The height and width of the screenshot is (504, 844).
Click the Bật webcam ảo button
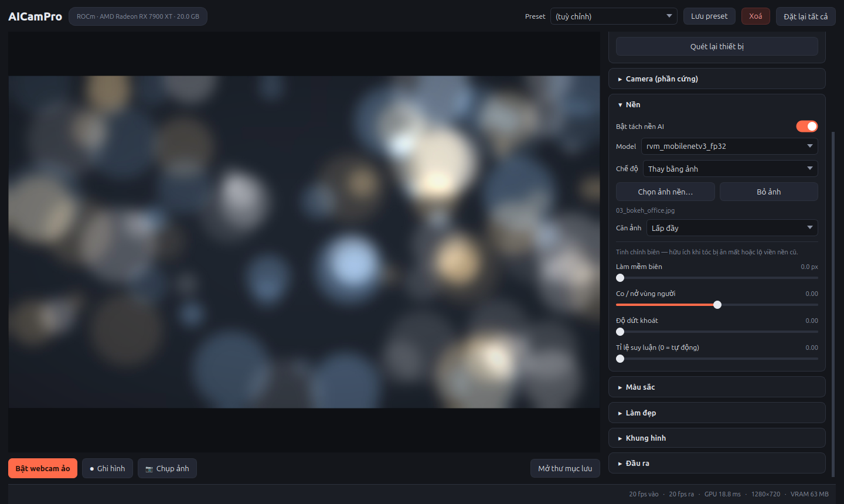pyautogui.click(x=43, y=468)
